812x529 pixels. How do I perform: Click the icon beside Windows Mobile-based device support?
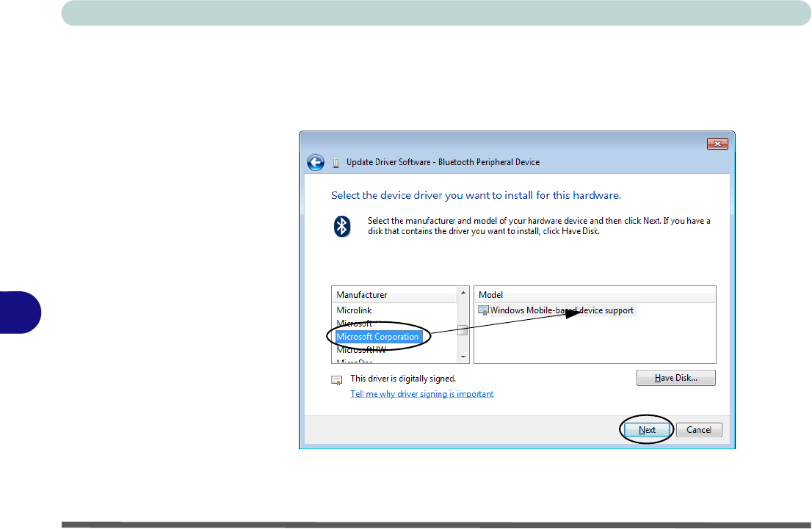pos(483,310)
